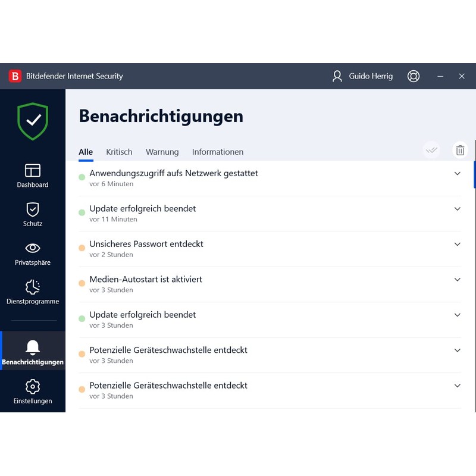Viewport: 476px width, 476px height.
Task: Switch to the Warnung tab
Action: pos(162,152)
